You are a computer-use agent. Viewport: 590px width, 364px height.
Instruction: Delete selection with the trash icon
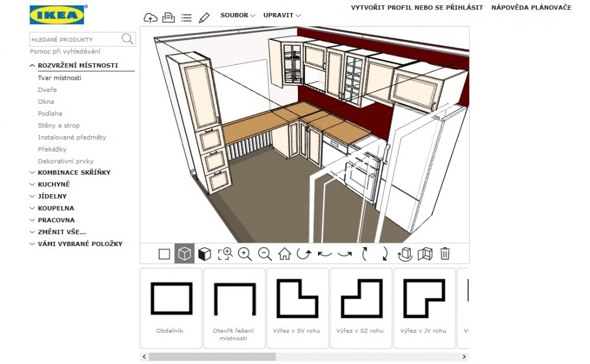445,254
